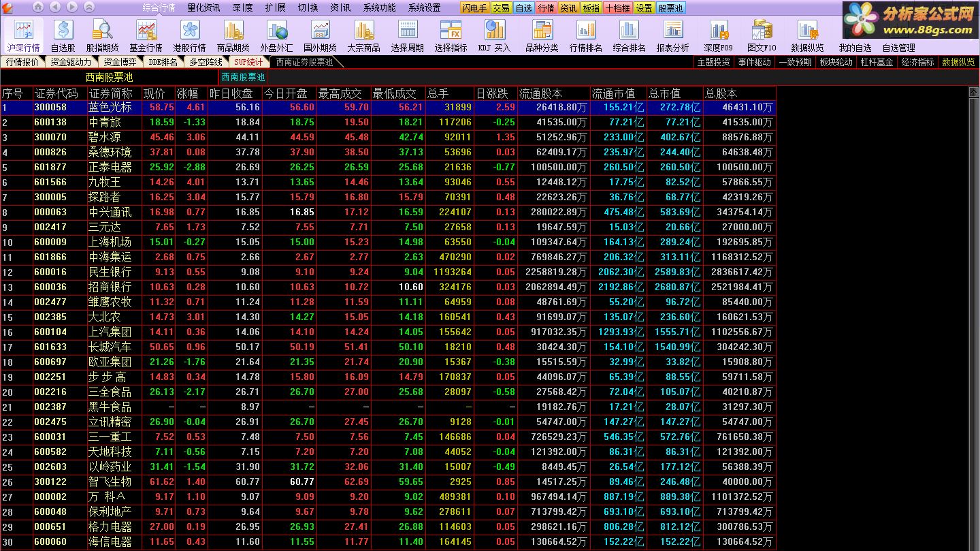This screenshot has width=980, height=551.
Task: Click stock code 600016 for 民生银行
Action: pos(50,272)
